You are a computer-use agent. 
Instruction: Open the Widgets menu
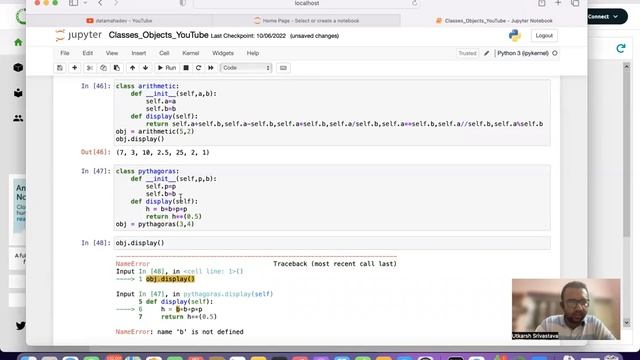tap(222, 53)
